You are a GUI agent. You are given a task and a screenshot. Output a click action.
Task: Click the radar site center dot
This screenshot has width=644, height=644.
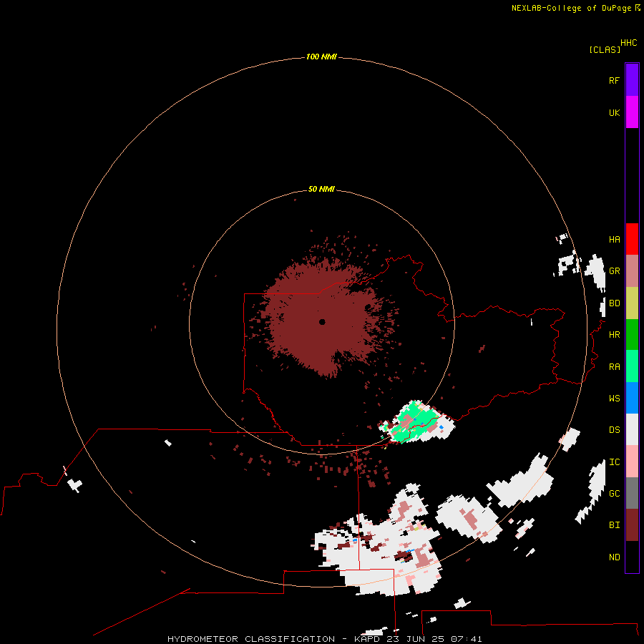[x=322, y=322]
